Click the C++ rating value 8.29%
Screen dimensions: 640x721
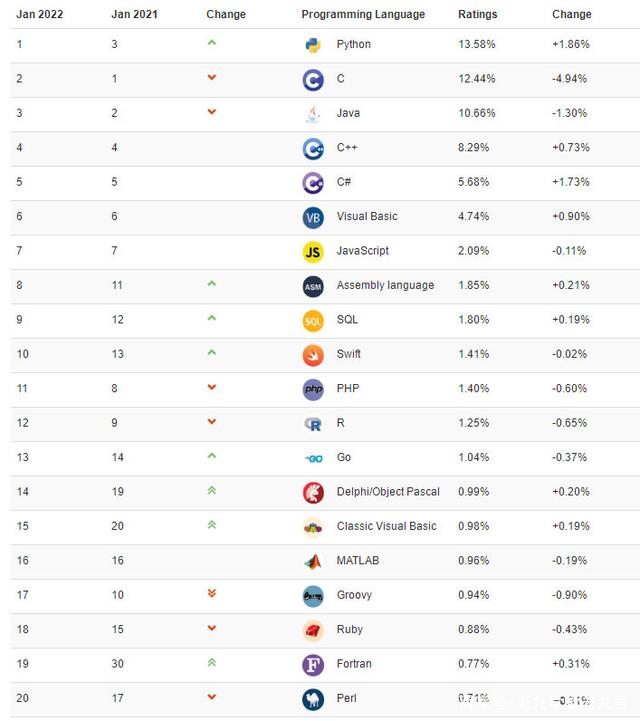pos(474,148)
